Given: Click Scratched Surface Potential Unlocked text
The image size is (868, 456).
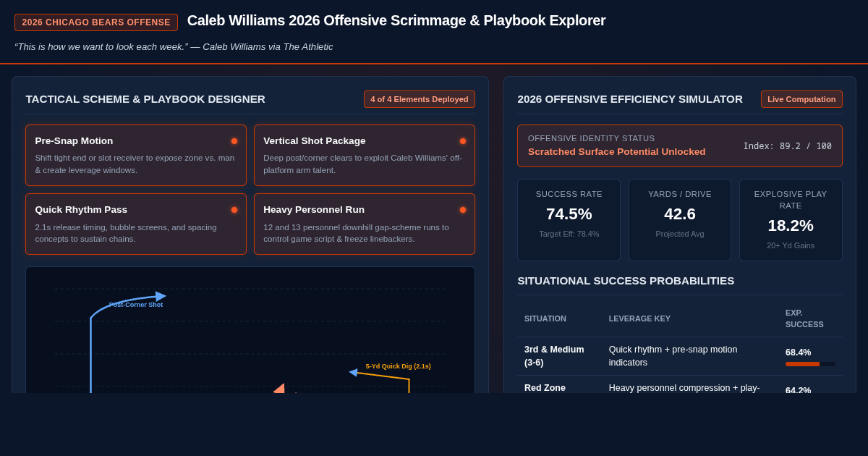Looking at the screenshot, I should (617, 152).
